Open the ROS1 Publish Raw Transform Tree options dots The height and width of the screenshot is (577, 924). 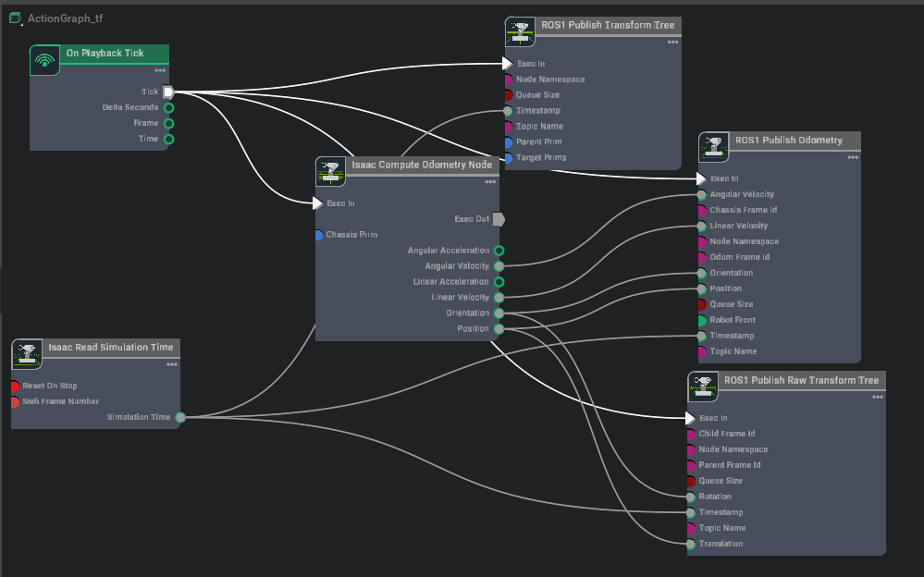click(x=878, y=398)
